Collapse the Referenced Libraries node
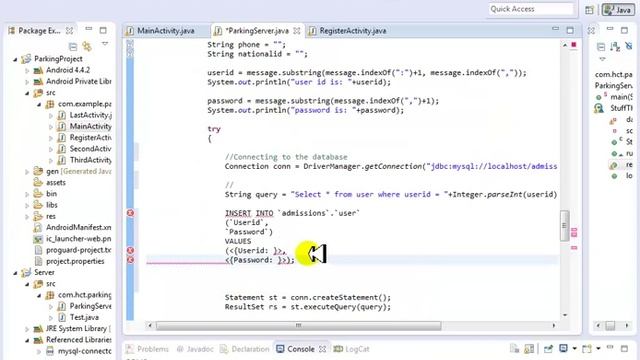The image size is (640, 360). [x=27, y=340]
